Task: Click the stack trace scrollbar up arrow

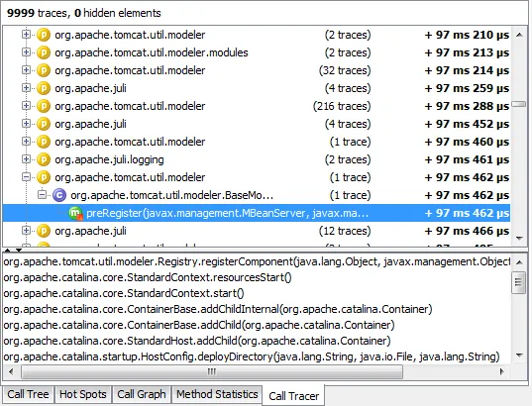Action: (x=519, y=262)
